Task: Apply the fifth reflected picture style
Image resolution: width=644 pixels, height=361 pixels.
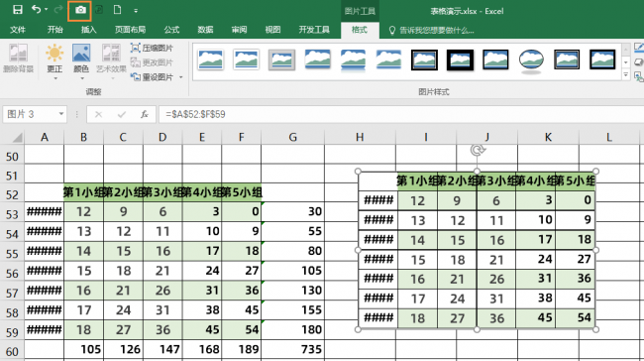Action: click(x=354, y=60)
